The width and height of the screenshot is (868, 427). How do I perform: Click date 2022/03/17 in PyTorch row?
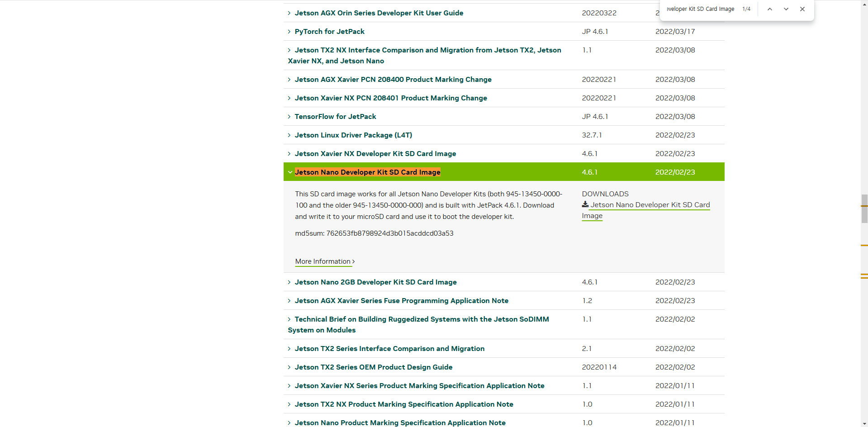675,32
